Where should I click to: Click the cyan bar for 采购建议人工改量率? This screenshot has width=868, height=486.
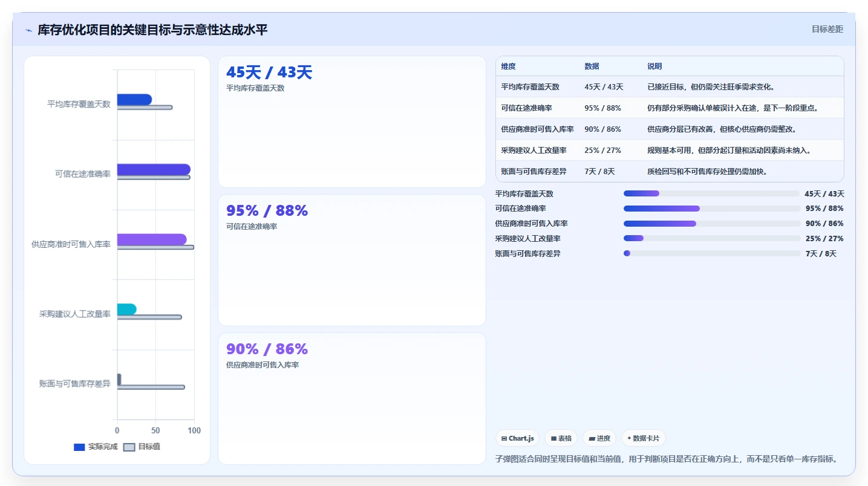(127, 309)
